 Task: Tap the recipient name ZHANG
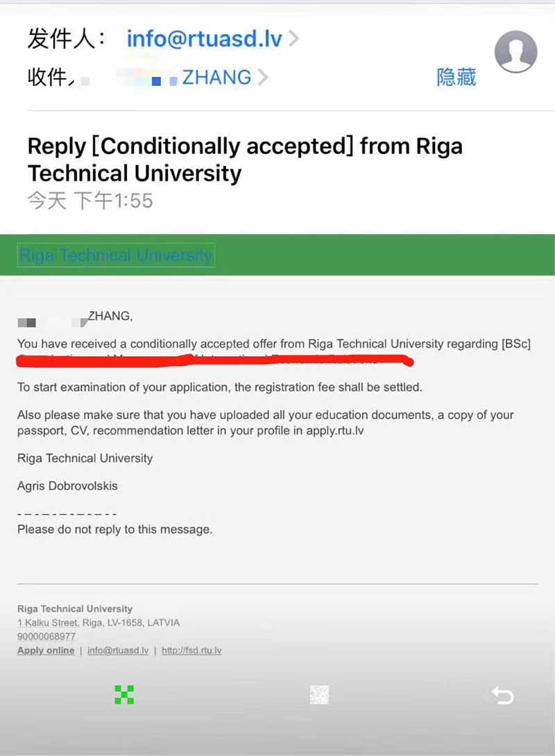[x=216, y=77]
